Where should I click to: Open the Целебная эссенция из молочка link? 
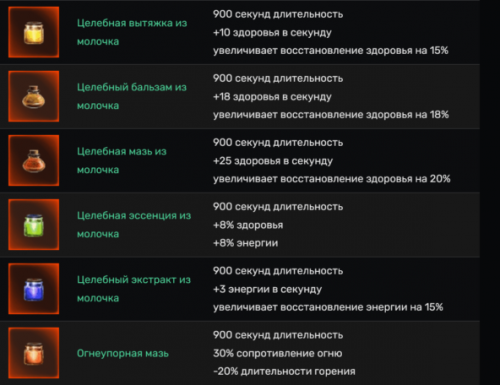point(134,225)
